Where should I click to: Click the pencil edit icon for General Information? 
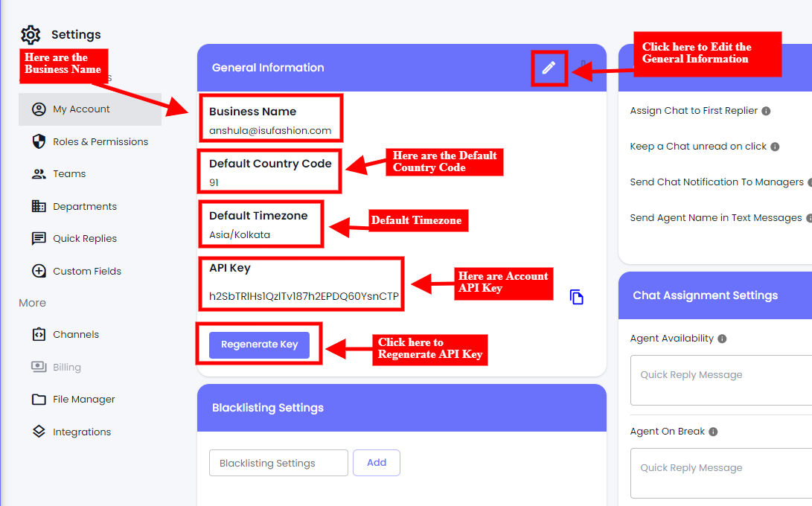tap(549, 68)
